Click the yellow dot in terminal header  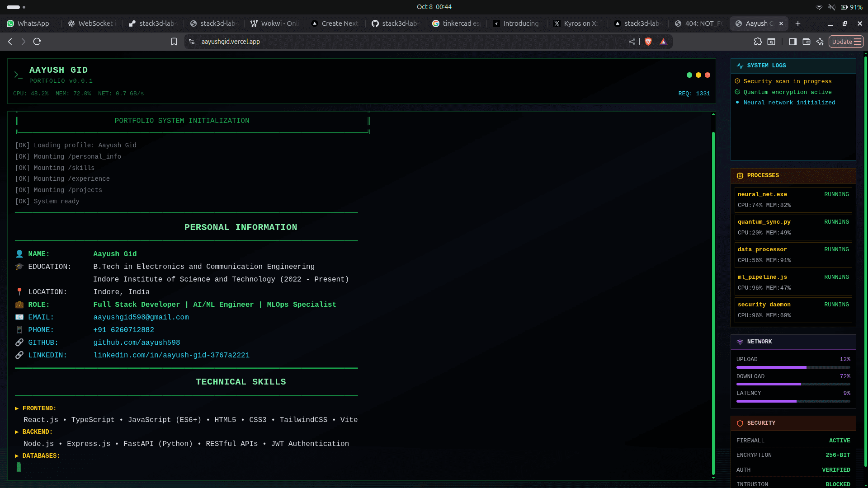click(x=698, y=75)
